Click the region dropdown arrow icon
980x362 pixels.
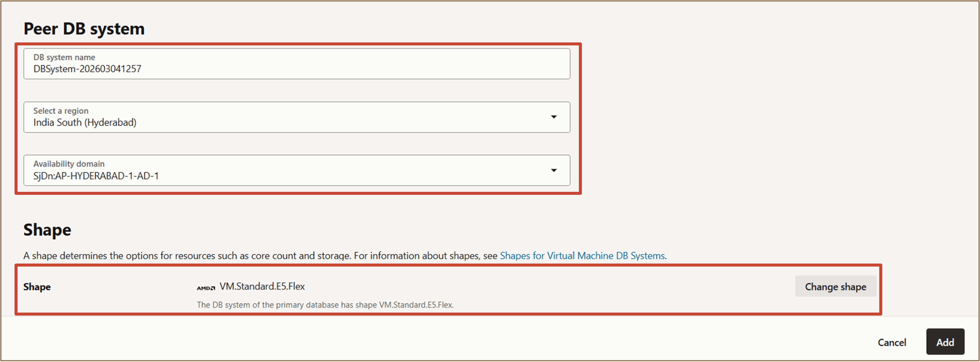click(554, 117)
